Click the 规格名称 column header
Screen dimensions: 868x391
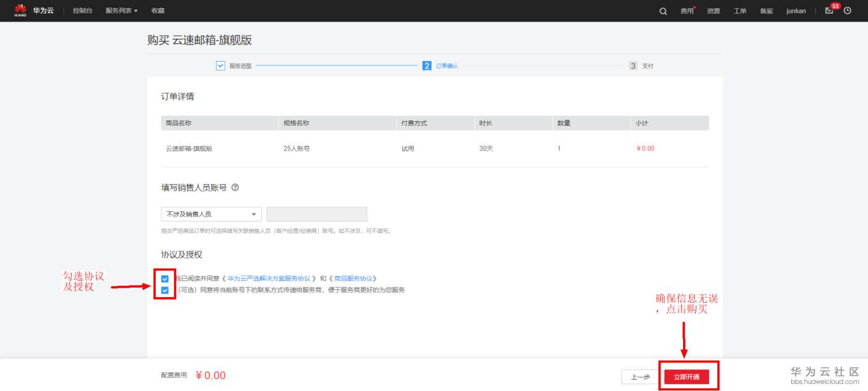pos(296,123)
